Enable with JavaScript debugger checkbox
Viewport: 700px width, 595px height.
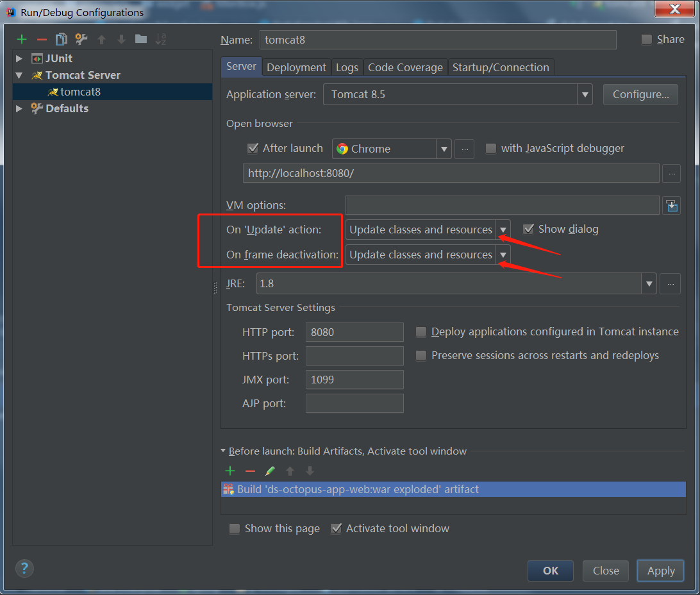(x=490, y=148)
